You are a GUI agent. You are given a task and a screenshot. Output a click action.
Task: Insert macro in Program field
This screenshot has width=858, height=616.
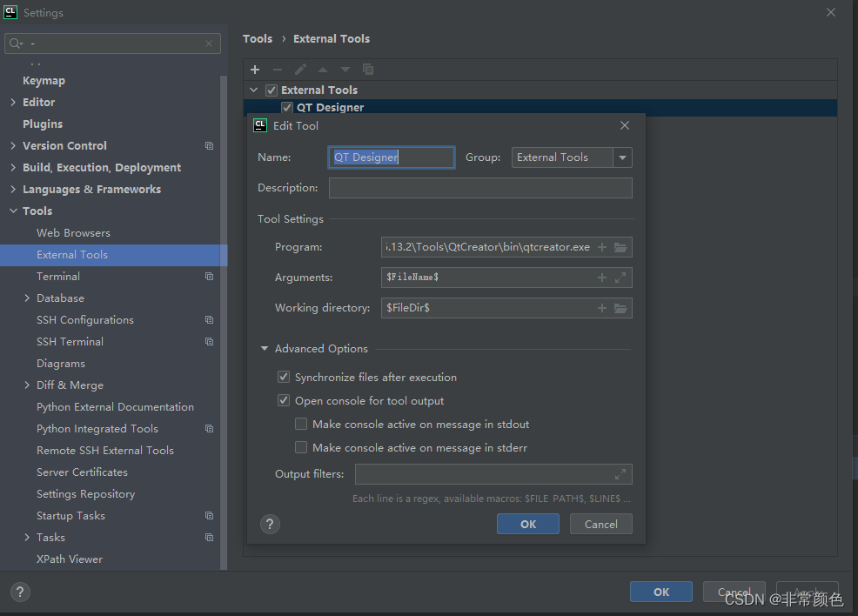[602, 247]
